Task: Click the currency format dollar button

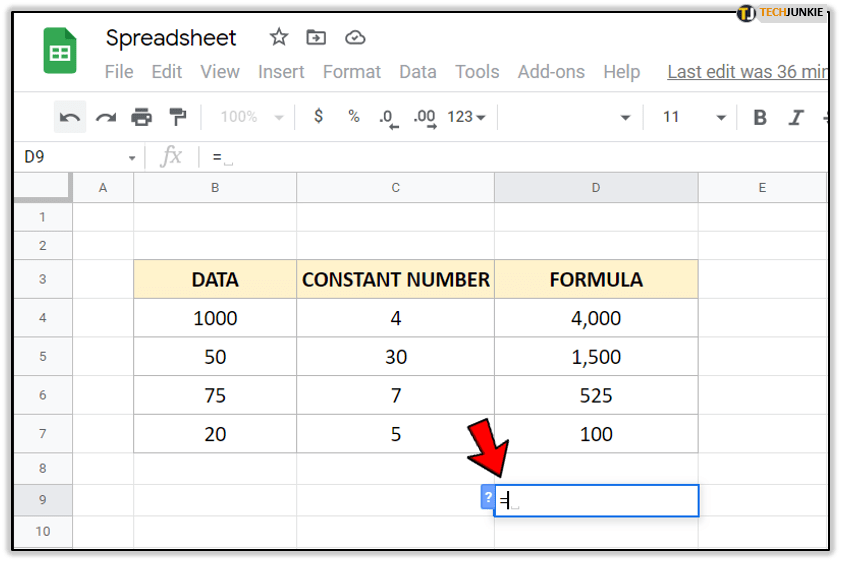Action: pos(319,117)
